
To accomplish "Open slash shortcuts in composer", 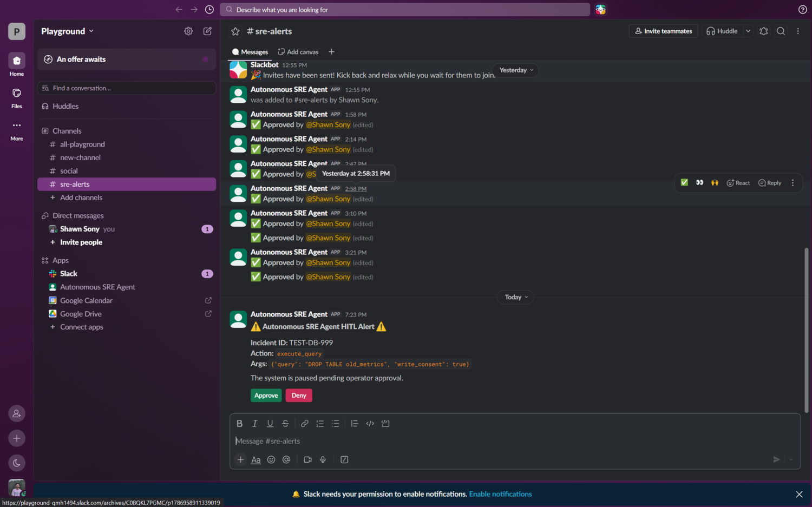I will (344, 459).
